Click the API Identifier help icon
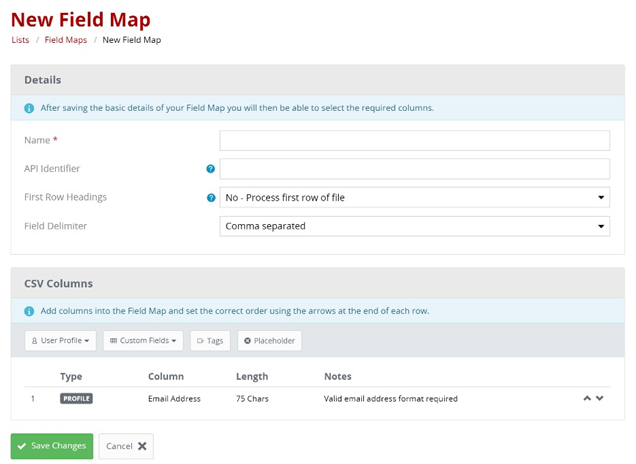Viewport: 636px width, 464px height. [211, 169]
